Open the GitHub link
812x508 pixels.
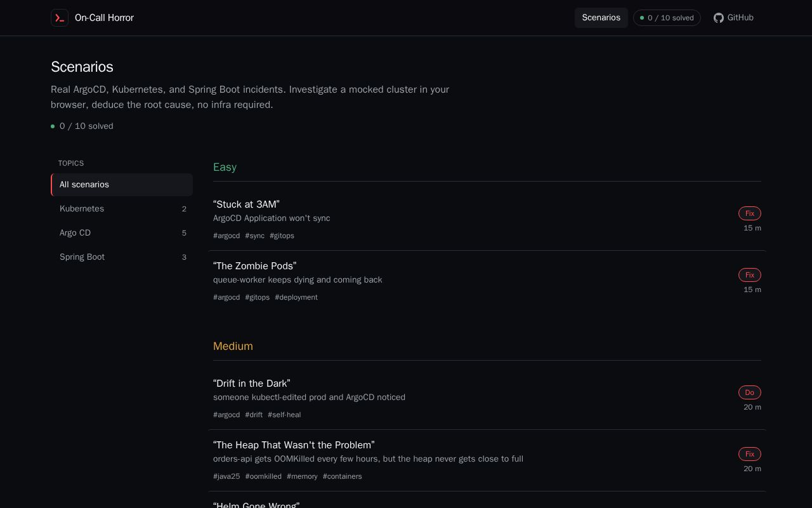tap(733, 18)
